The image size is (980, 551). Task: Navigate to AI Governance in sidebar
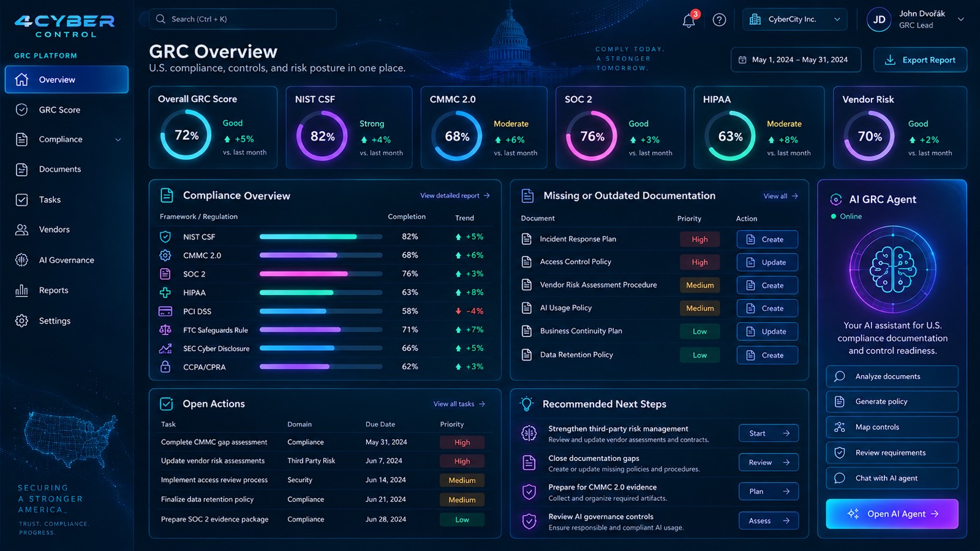coord(67,260)
